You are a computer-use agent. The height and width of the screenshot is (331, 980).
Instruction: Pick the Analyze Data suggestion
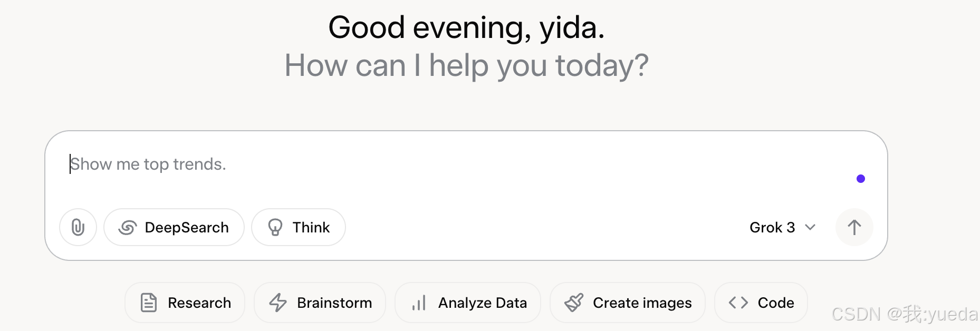pos(483,303)
